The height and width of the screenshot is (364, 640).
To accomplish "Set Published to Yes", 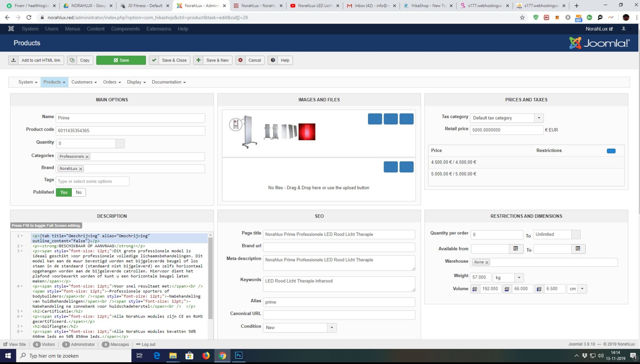I will [64, 192].
